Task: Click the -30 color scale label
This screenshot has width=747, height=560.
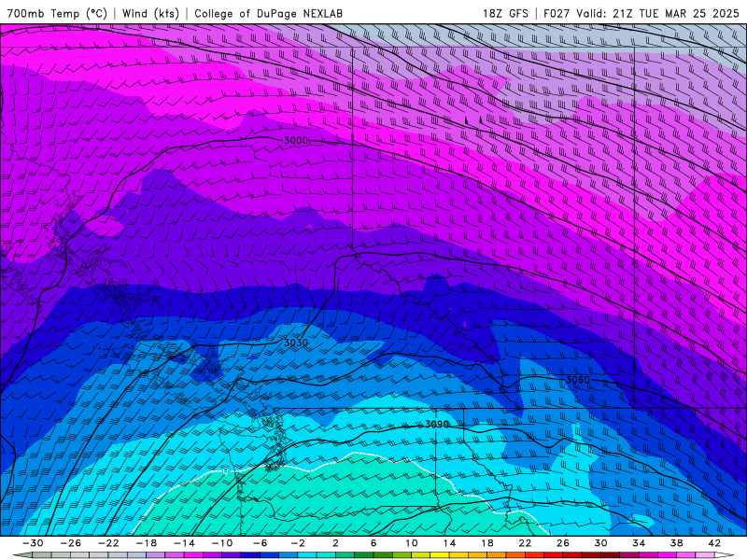Action: click(x=33, y=543)
